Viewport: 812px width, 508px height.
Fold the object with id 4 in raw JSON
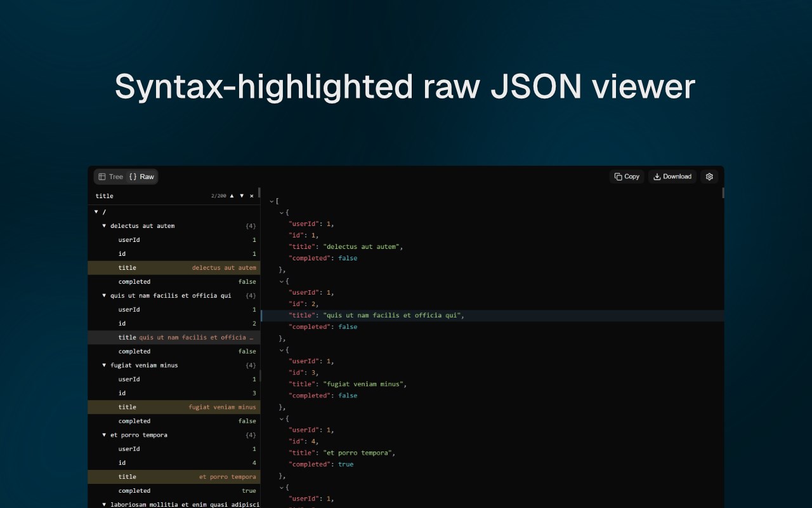[x=282, y=418]
